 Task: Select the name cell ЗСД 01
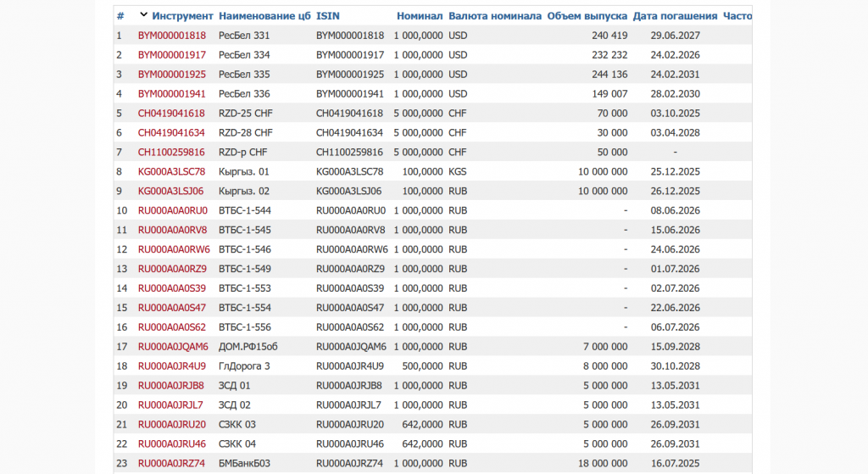(x=234, y=386)
